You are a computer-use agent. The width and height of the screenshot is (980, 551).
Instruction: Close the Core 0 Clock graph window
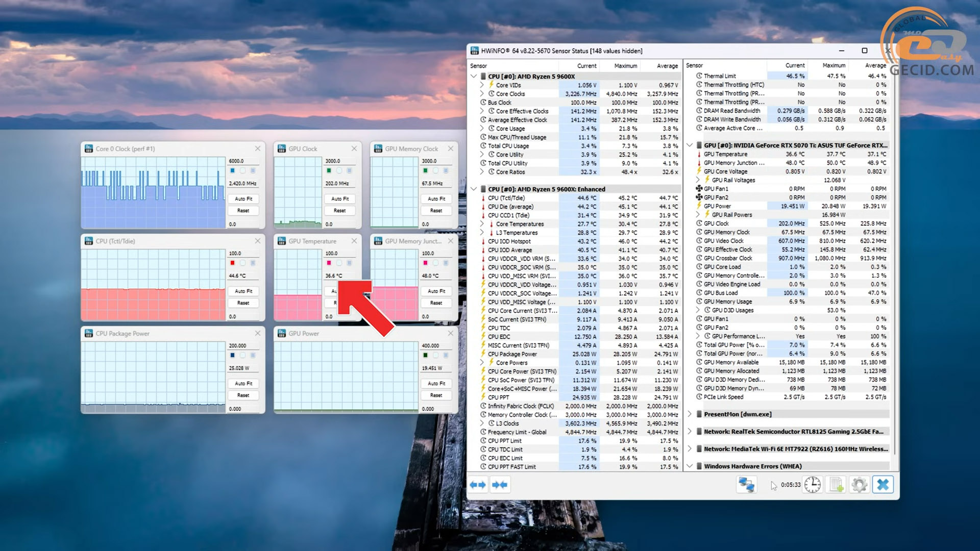[258, 148]
